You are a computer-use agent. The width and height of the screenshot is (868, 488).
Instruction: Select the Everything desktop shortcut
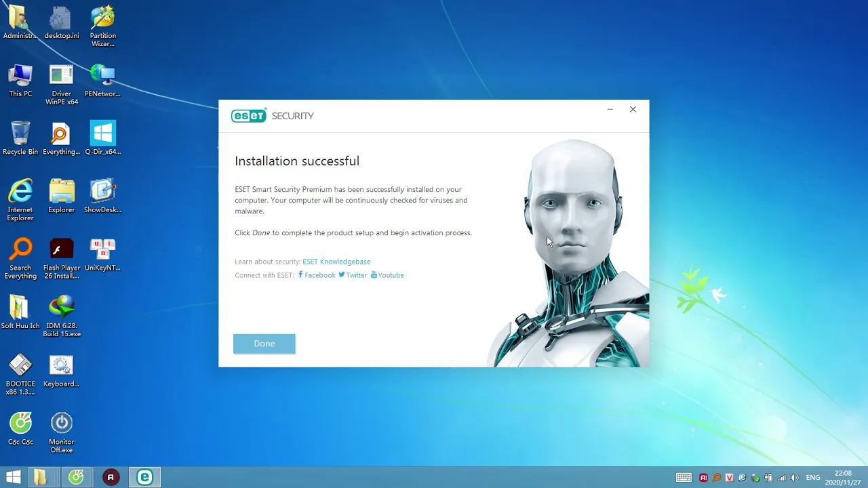click(62, 139)
